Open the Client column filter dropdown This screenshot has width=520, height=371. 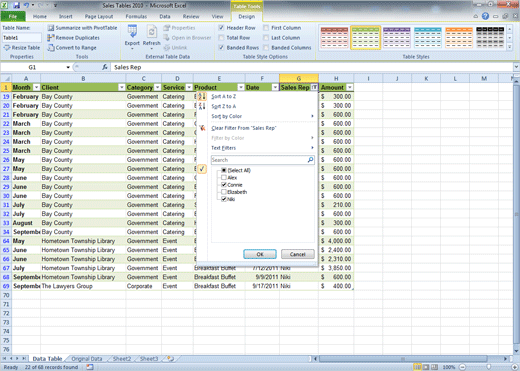click(x=122, y=87)
